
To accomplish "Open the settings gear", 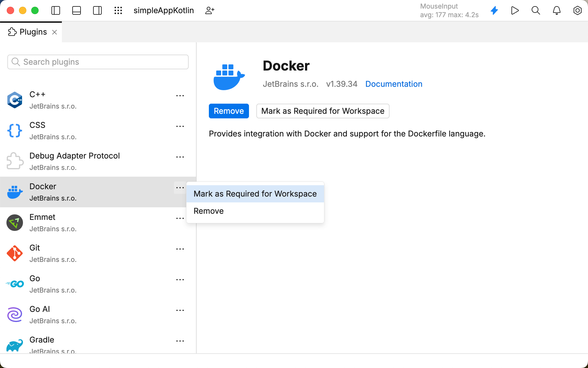I will click(577, 10).
